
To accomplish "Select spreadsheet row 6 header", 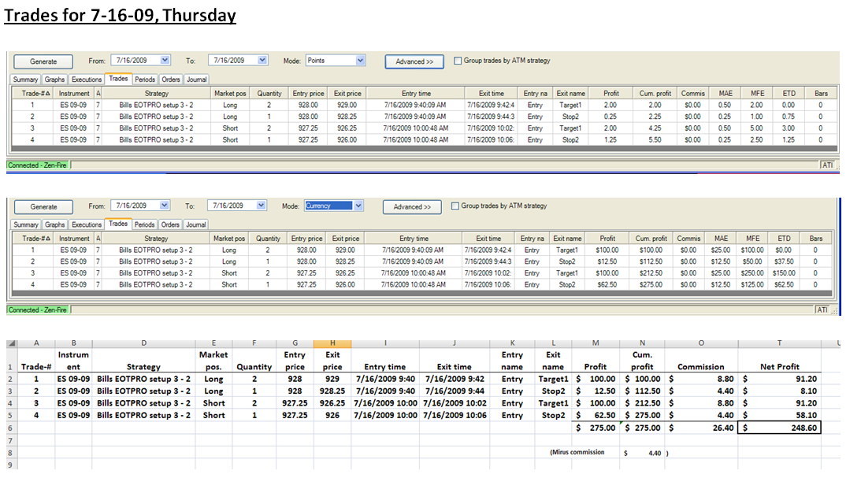I will [11, 428].
